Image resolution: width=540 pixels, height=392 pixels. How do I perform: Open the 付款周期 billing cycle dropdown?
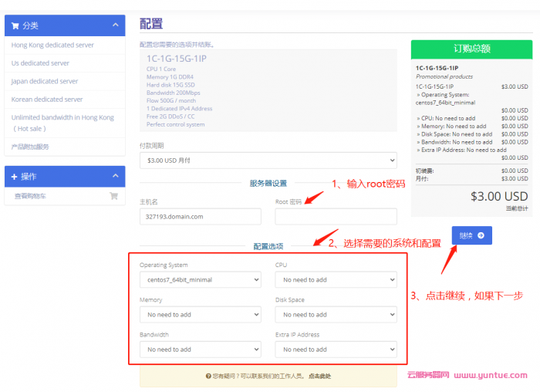(x=268, y=161)
